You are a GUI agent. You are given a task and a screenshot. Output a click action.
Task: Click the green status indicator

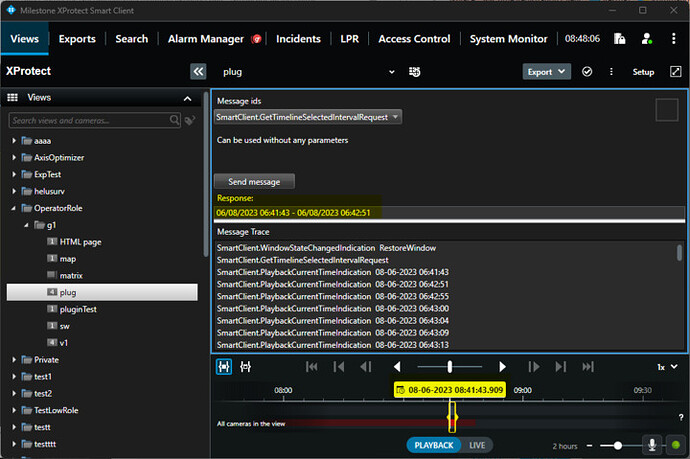(x=676, y=445)
